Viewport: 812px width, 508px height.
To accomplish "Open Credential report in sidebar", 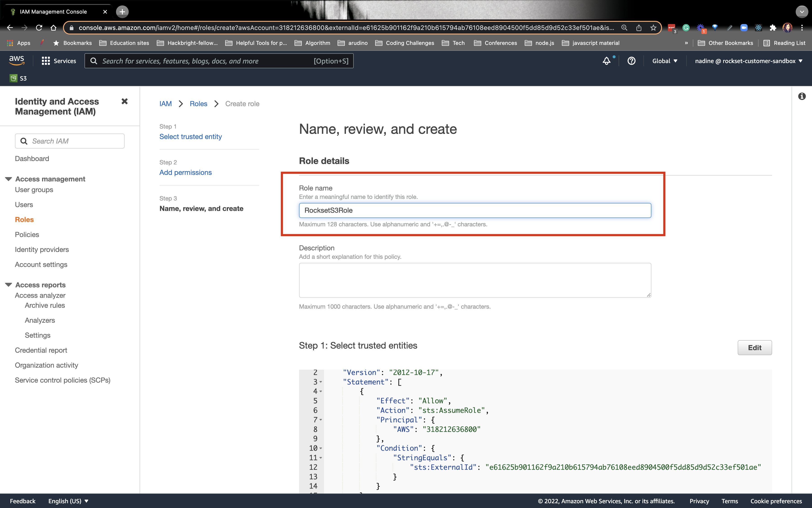I will [41, 350].
